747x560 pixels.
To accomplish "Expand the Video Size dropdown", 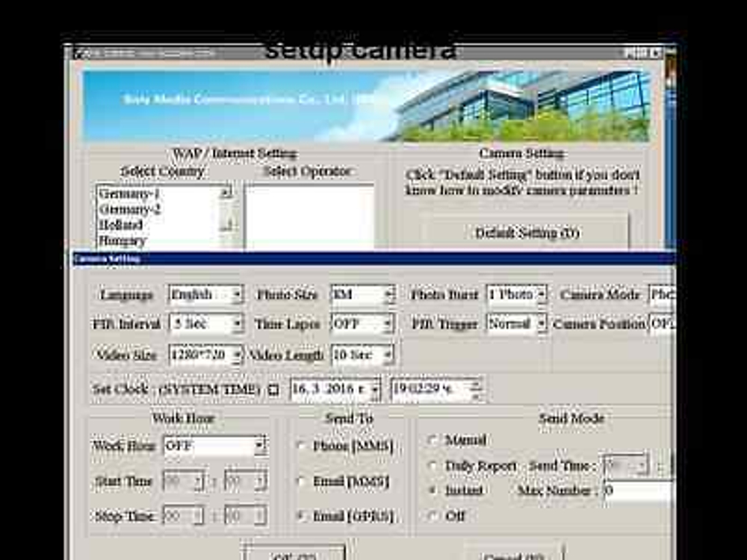I will (236, 355).
